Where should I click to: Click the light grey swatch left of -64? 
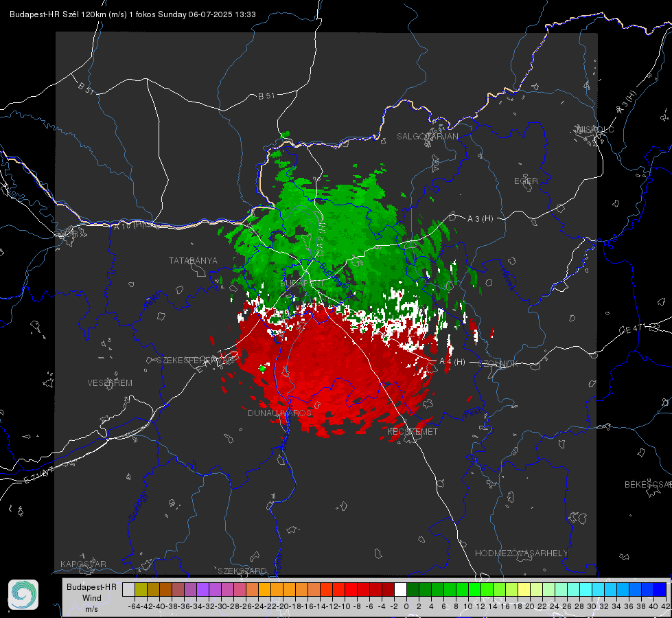128,589
